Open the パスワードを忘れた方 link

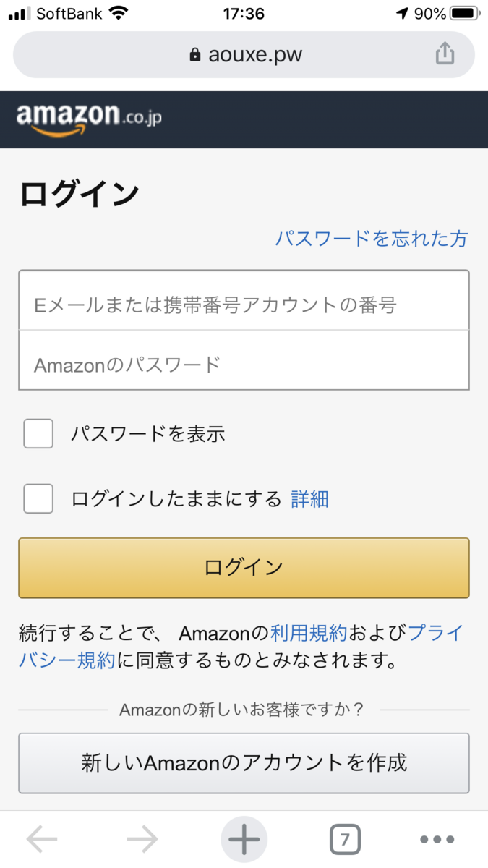click(x=371, y=239)
